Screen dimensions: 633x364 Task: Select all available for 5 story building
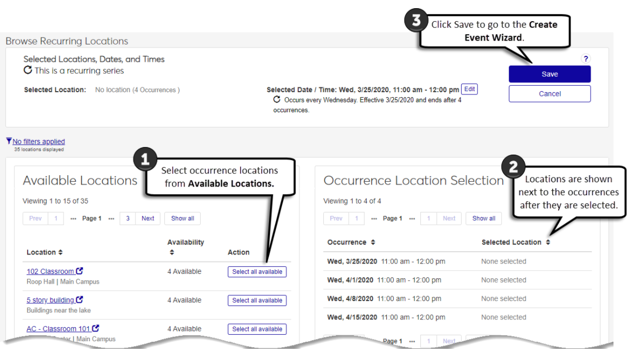[x=257, y=301]
